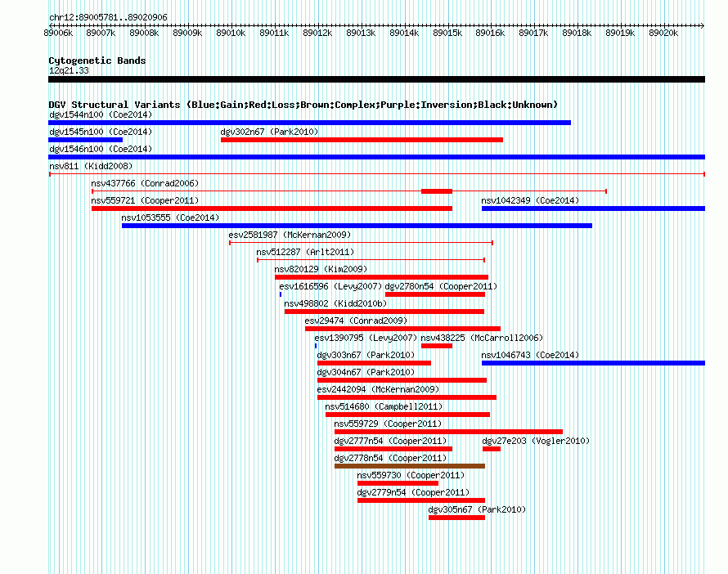The image size is (728, 574).
Task: Select nsv514680 (Campbell2011) label
Action: pyautogui.click(x=384, y=406)
